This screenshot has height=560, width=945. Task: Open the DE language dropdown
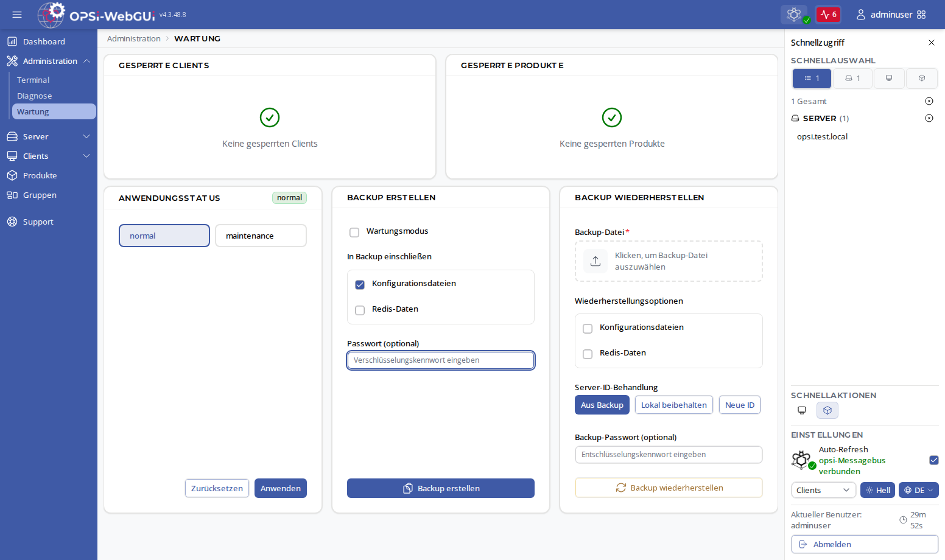point(918,490)
